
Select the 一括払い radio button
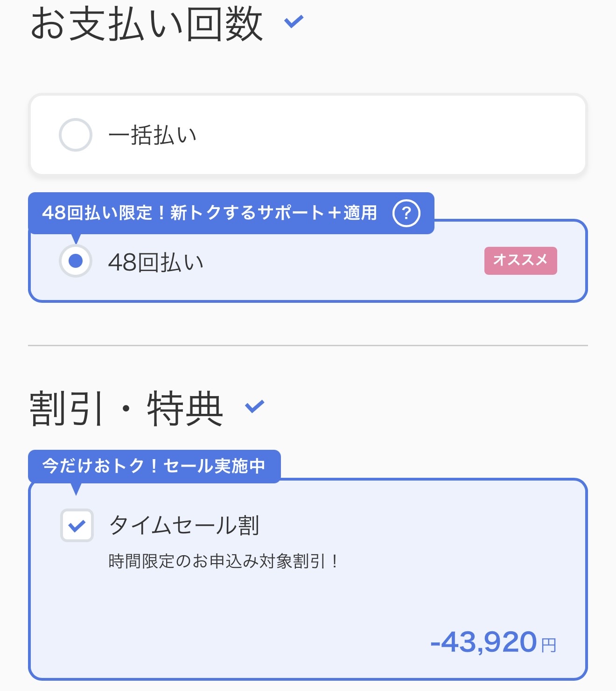coord(75,135)
